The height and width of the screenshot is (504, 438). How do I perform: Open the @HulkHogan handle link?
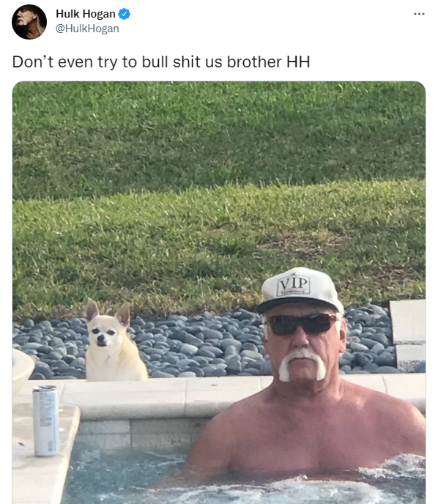click(87, 29)
